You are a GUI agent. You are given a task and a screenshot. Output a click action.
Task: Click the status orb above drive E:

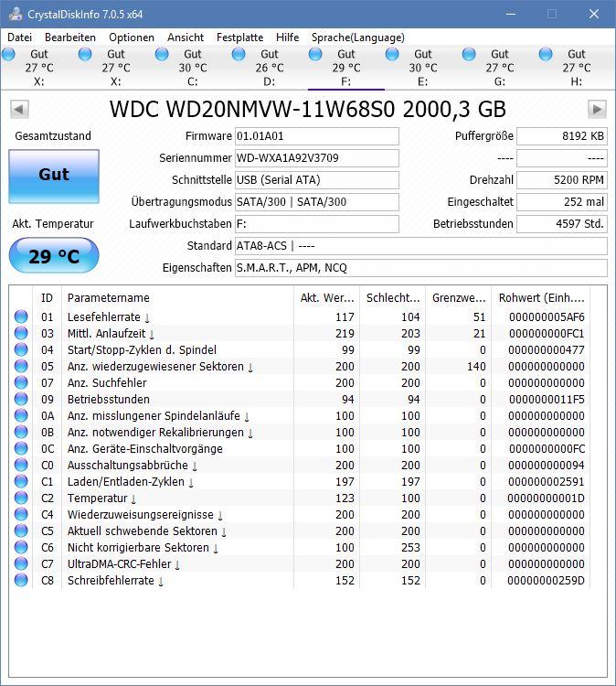point(392,54)
